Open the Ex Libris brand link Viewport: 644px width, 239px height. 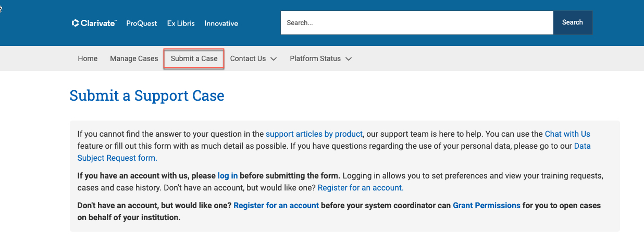[x=181, y=23]
